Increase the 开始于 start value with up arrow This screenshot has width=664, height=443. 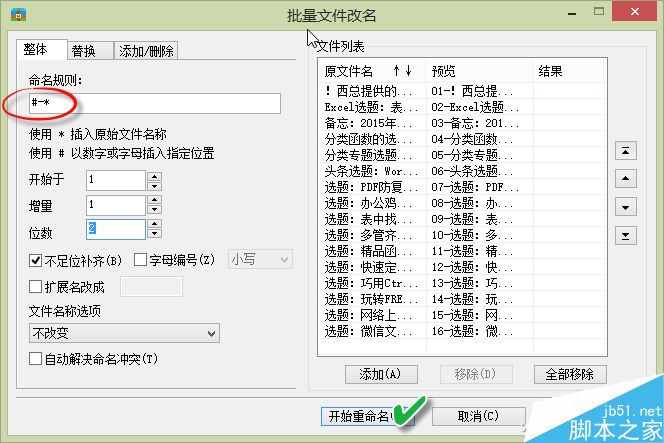point(155,176)
